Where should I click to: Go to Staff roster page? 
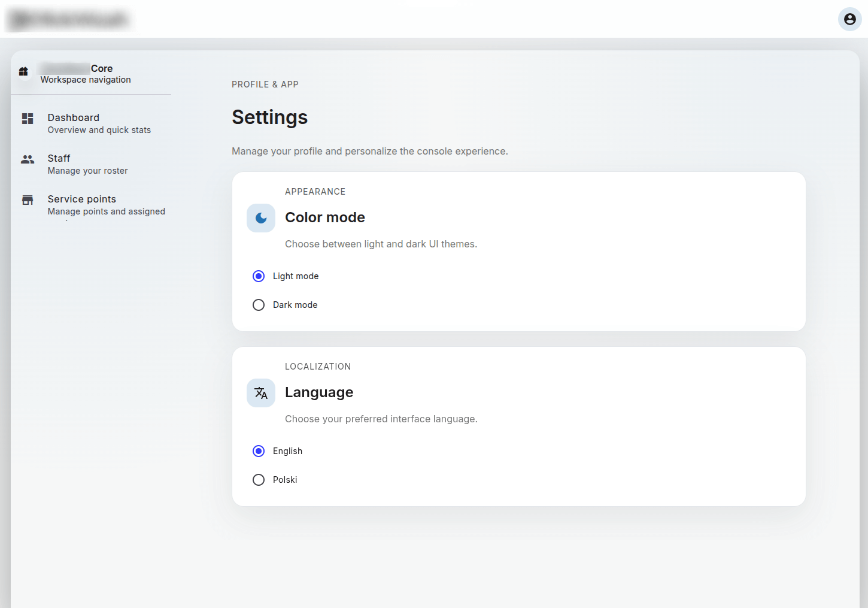click(59, 159)
